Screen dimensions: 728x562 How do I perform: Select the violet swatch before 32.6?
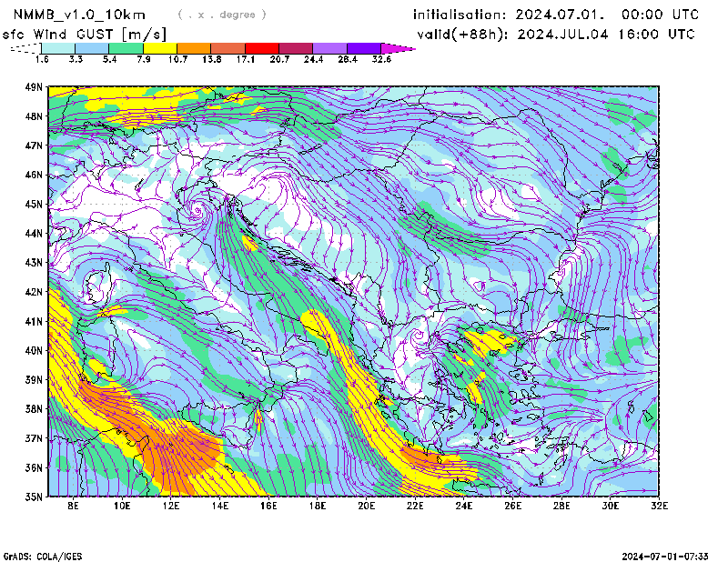point(364,47)
